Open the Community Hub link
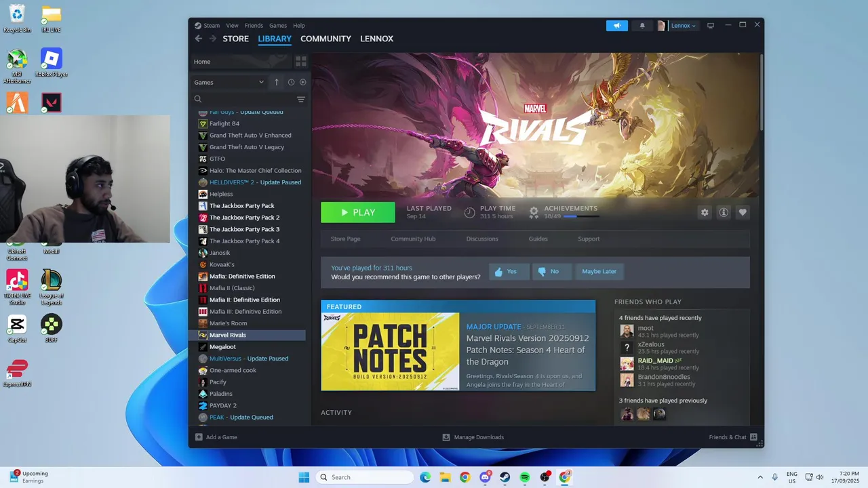This screenshot has height=488, width=868. [x=413, y=239]
